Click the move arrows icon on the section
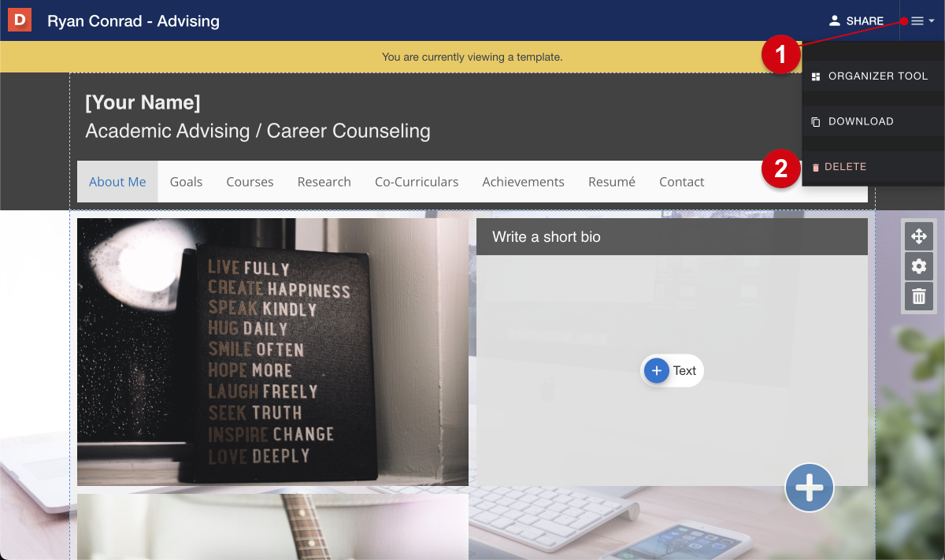 click(x=918, y=235)
